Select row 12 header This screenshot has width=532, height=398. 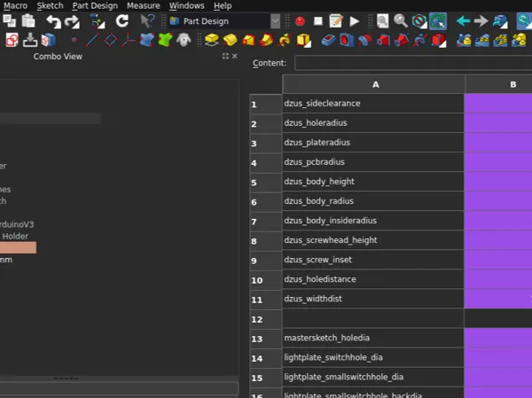pos(266,318)
